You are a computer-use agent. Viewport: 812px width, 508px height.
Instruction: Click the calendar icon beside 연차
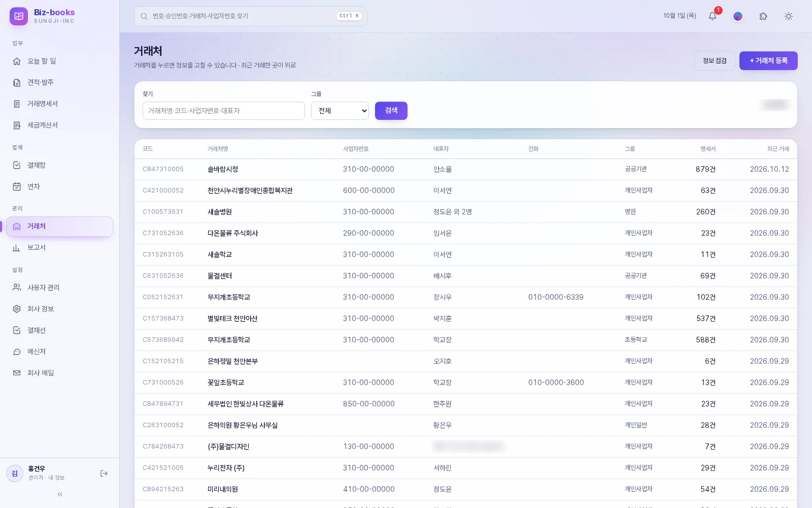tap(17, 186)
